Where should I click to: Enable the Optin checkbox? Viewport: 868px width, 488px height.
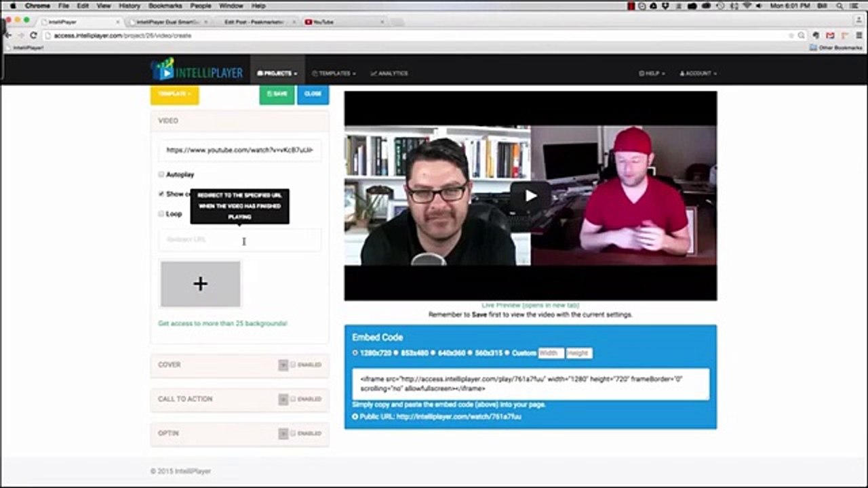point(293,433)
